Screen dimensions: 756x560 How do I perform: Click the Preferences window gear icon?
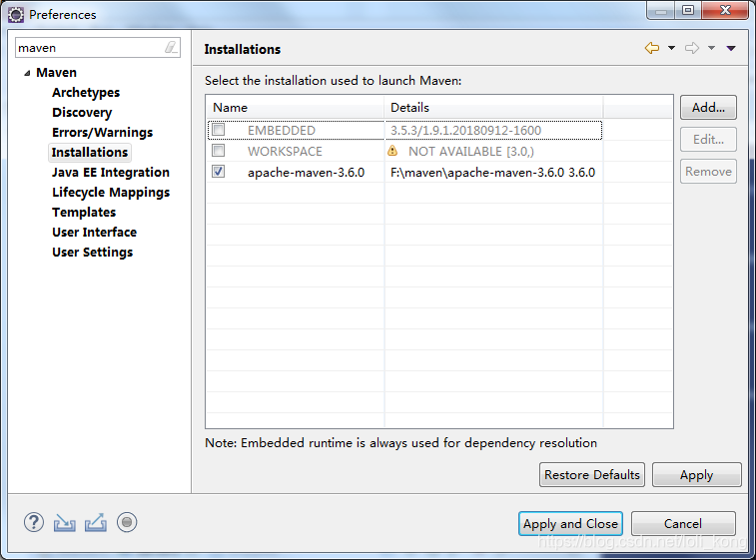point(16,14)
